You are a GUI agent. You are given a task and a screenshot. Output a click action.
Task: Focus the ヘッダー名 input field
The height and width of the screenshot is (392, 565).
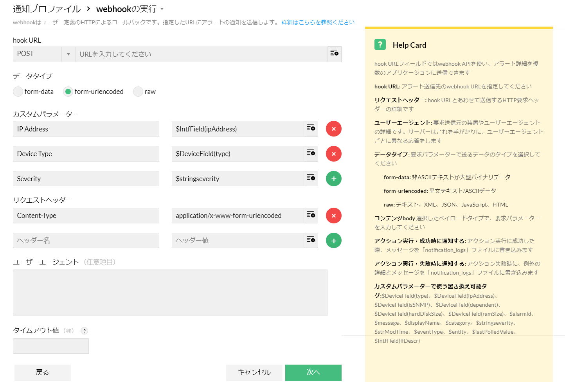[86, 241]
